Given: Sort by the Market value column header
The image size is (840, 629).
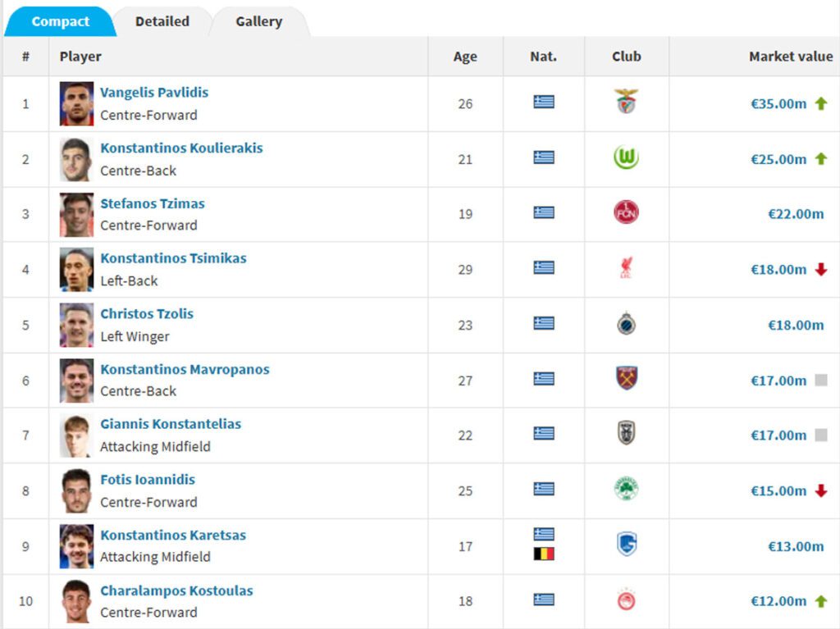Looking at the screenshot, I should 791,57.
